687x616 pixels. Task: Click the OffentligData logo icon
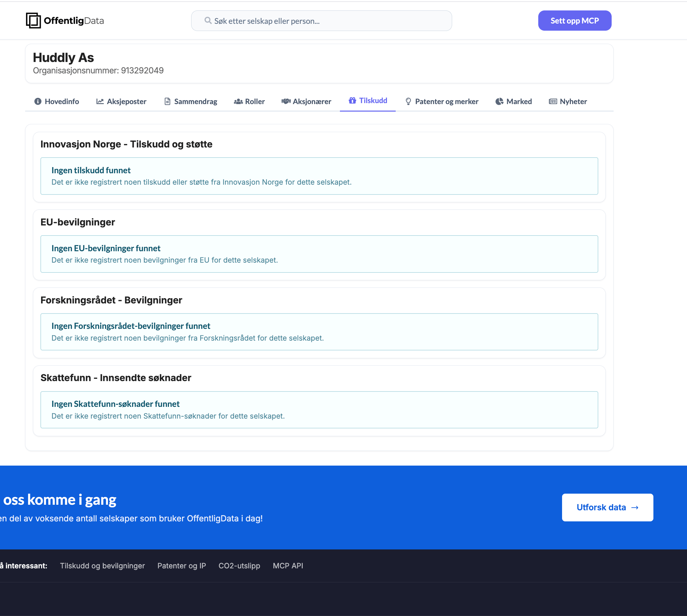point(33,21)
